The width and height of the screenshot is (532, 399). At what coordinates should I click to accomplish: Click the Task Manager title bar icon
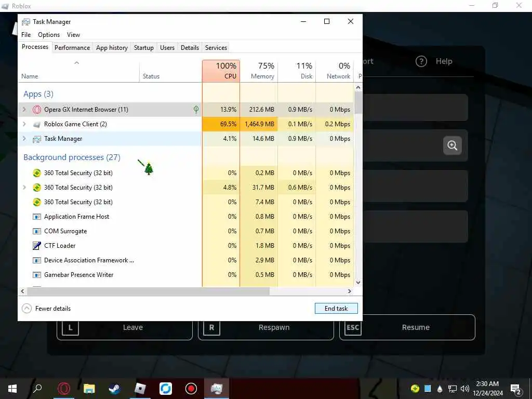pyautogui.click(x=26, y=22)
